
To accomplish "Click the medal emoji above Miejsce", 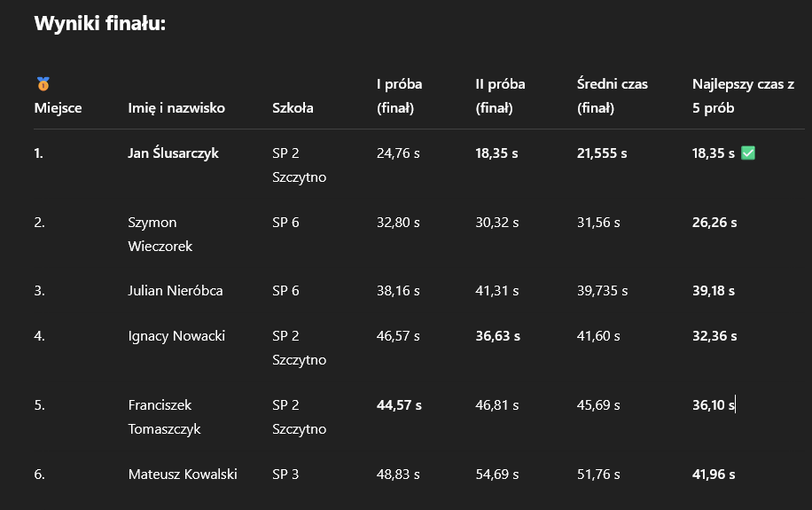I will (43, 84).
